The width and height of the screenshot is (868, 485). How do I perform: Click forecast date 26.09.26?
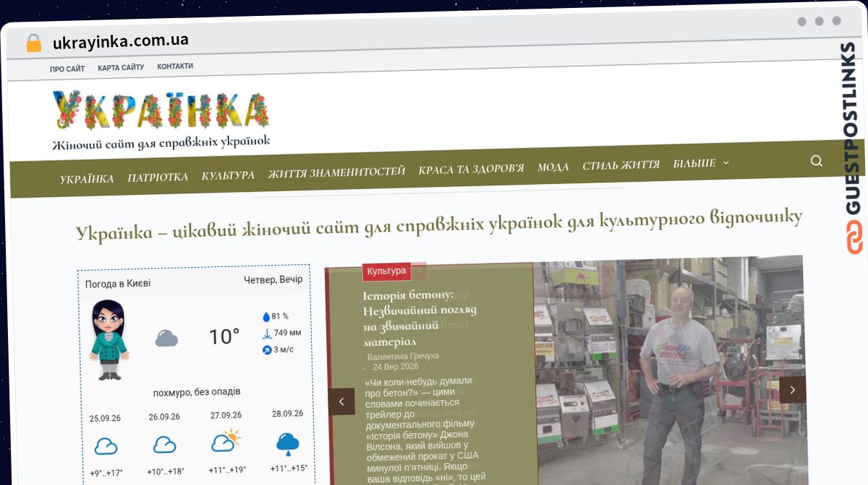(x=164, y=417)
